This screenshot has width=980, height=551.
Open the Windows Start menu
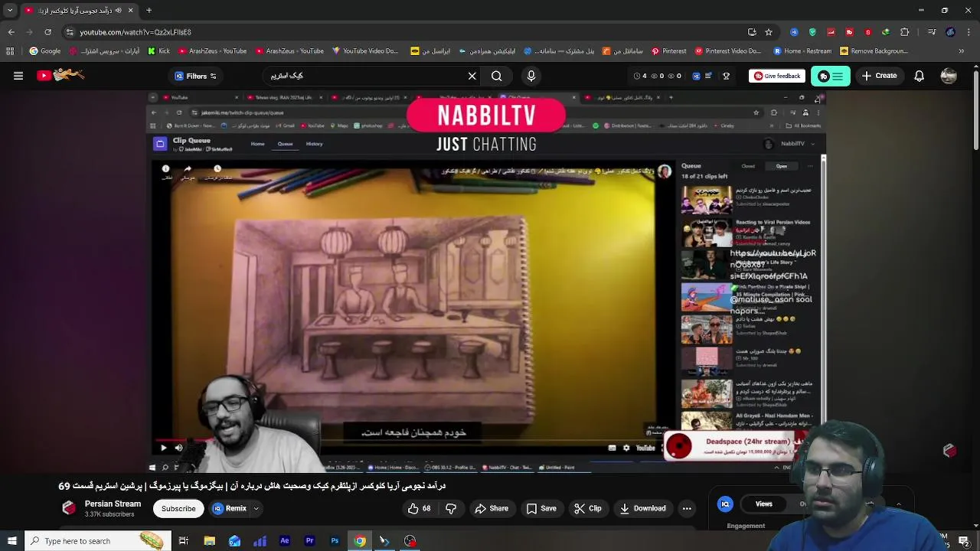click(11, 541)
